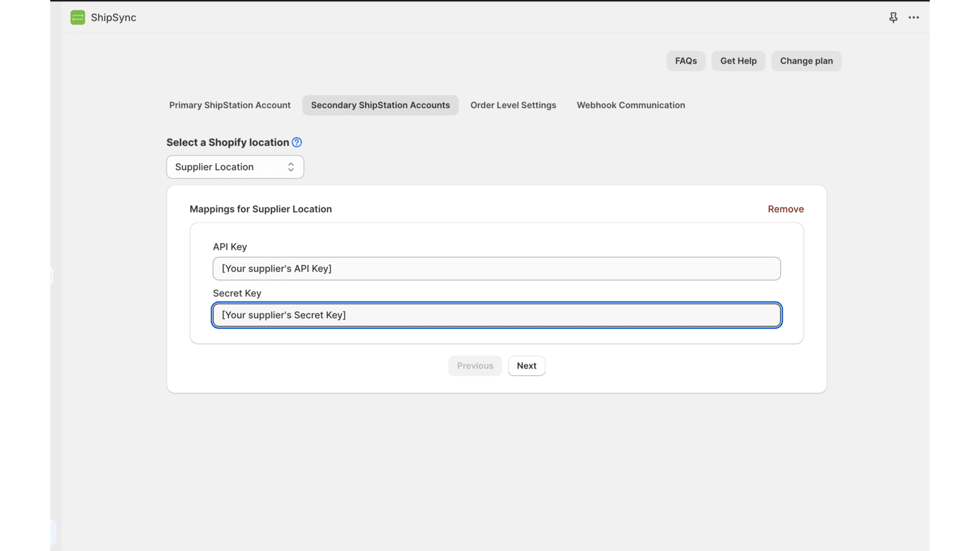Switch to the Primary ShipStation Account tab

coord(230,105)
